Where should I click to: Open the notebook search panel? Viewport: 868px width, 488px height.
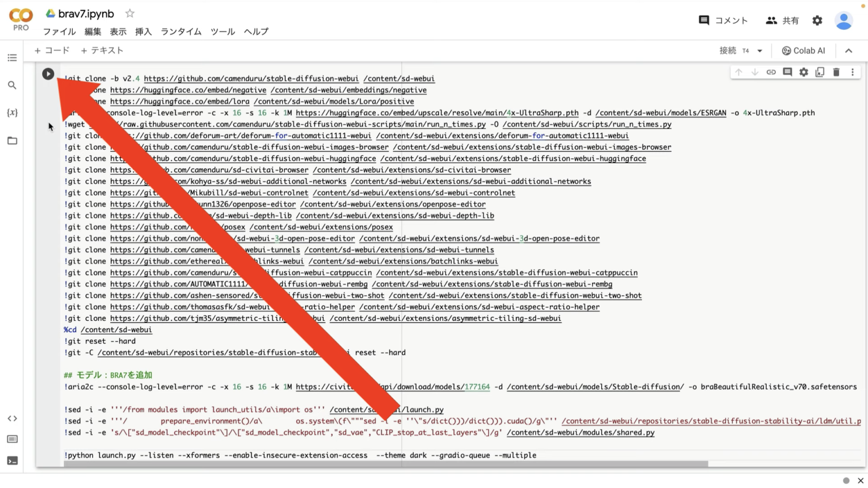click(x=12, y=85)
